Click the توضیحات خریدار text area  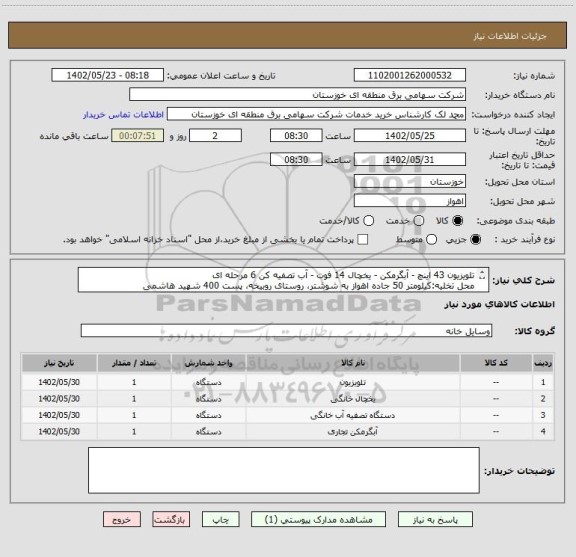click(x=284, y=470)
